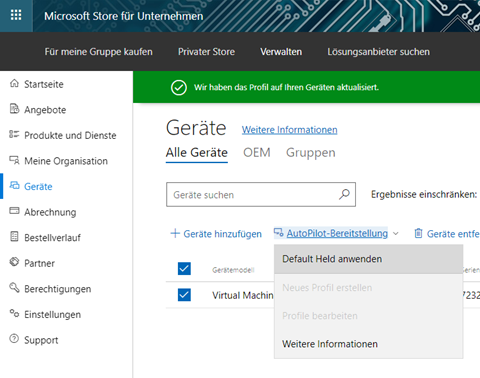The height and width of the screenshot is (378, 480).
Task: Click the Bestellverlauf icon
Action: pyautogui.click(x=14, y=237)
